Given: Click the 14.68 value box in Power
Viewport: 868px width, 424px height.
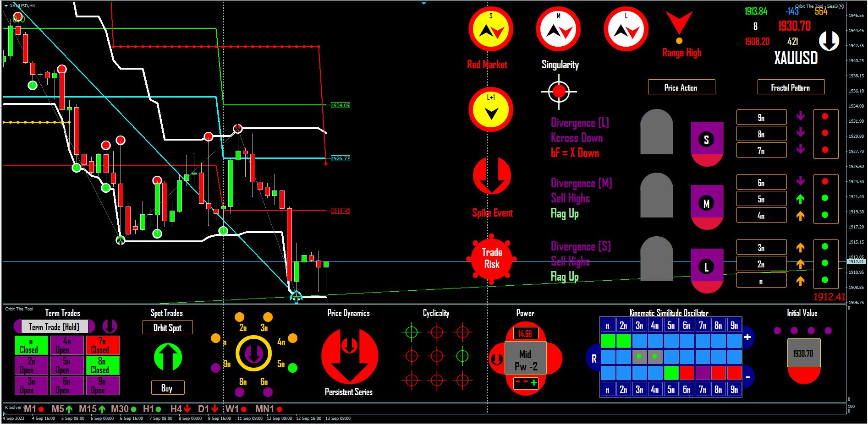Looking at the screenshot, I should click(525, 333).
